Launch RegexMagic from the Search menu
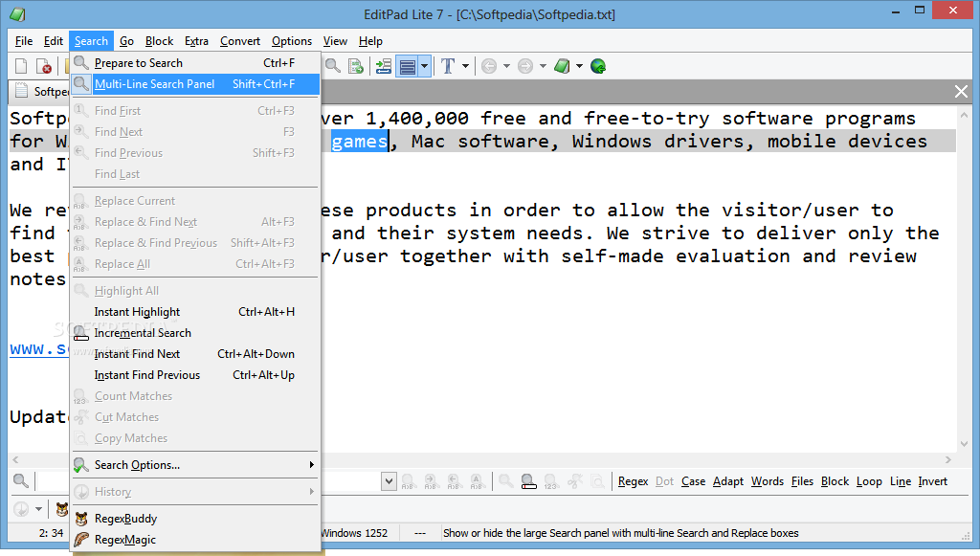Image resolution: width=980 pixels, height=556 pixels. pyautogui.click(x=195, y=540)
